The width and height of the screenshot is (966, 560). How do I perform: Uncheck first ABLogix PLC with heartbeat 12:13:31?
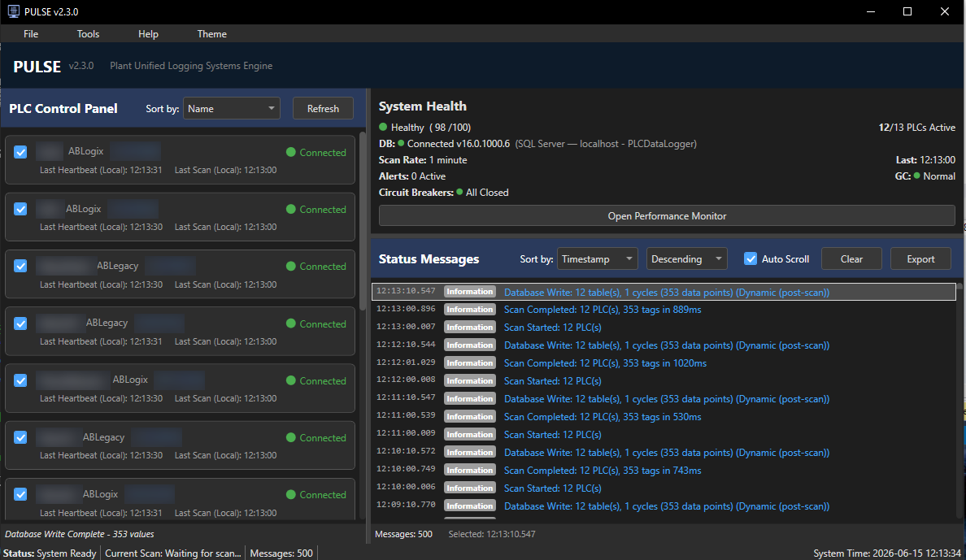click(x=20, y=152)
